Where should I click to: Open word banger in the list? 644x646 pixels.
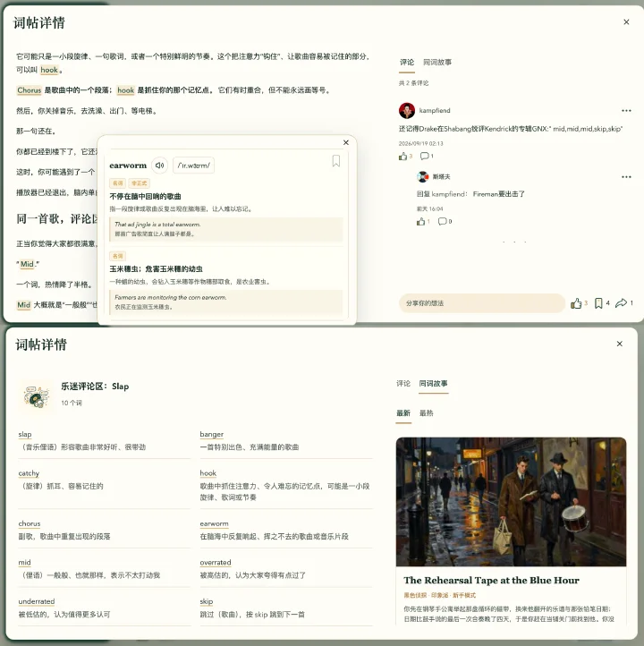click(212, 434)
